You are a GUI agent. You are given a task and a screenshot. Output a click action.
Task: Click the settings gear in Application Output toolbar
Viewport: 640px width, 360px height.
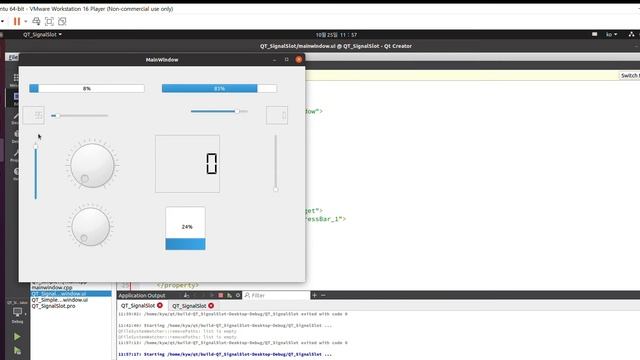[x=238, y=295]
